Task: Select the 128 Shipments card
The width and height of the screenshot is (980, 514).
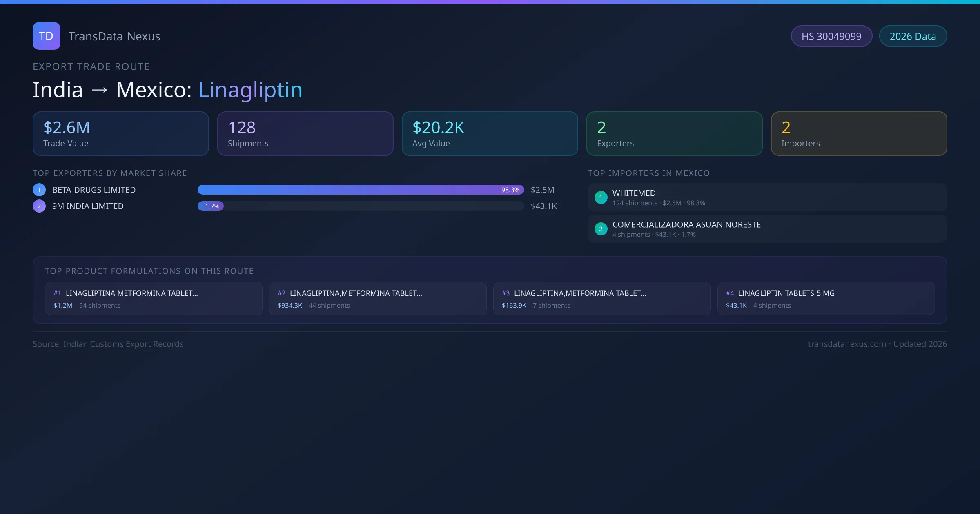Action: coord(305,134)
